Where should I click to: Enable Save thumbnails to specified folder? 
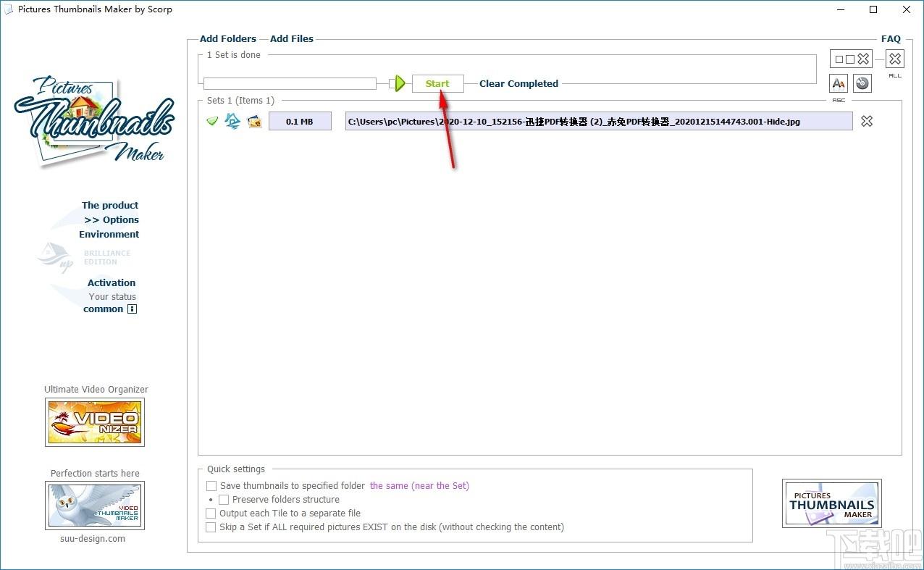[211, 486]
